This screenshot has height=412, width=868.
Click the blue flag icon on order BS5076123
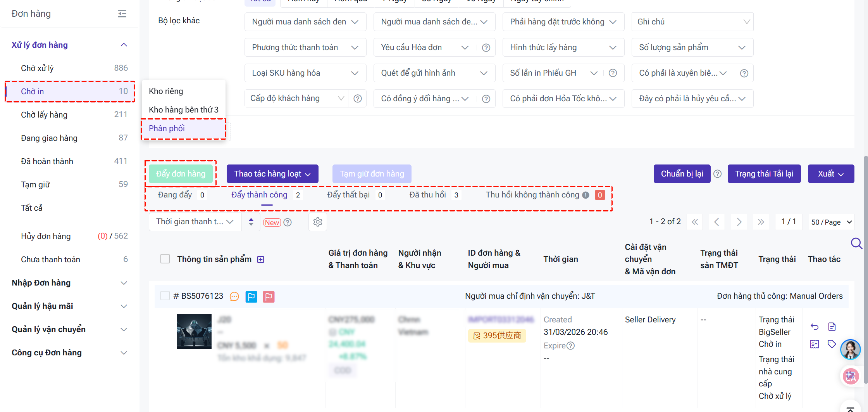(x=251, y=297)
